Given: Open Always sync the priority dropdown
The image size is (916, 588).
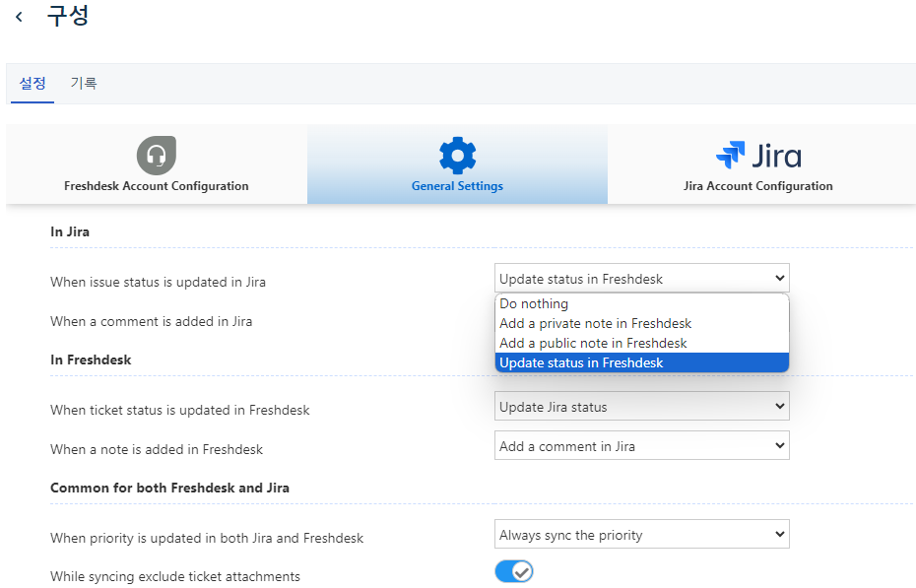Looking at the screenshot, I should coord(642,534).
